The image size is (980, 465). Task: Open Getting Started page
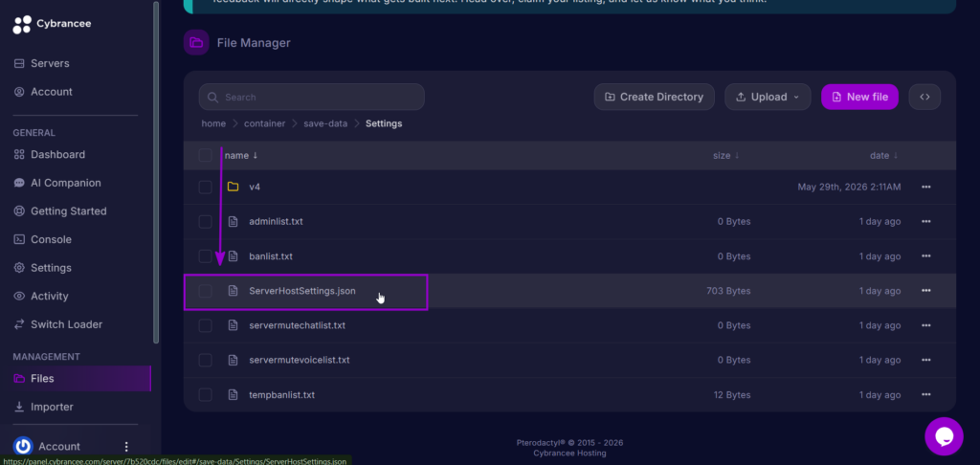point(60,211)
